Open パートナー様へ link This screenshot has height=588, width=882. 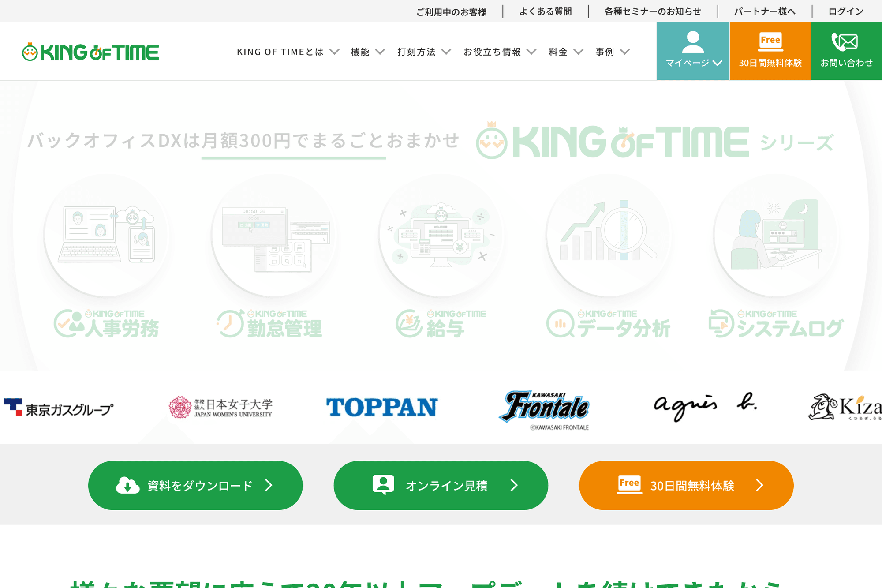765,11
